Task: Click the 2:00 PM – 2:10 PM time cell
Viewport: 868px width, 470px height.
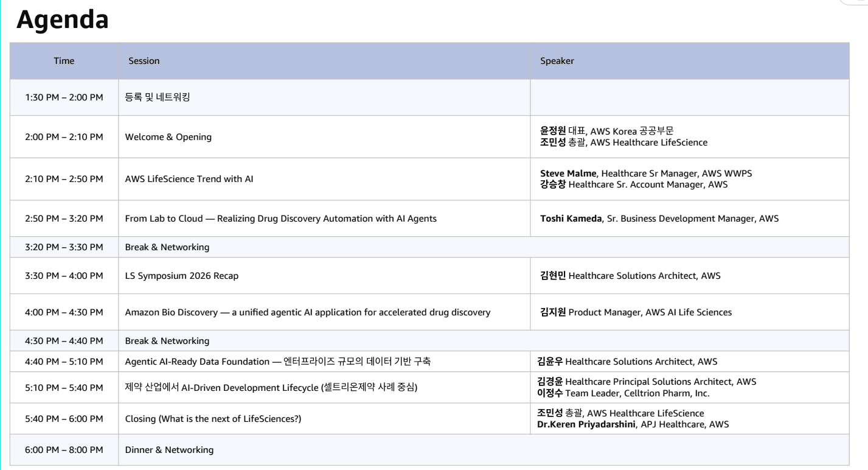Action: (x=64, y=137)
